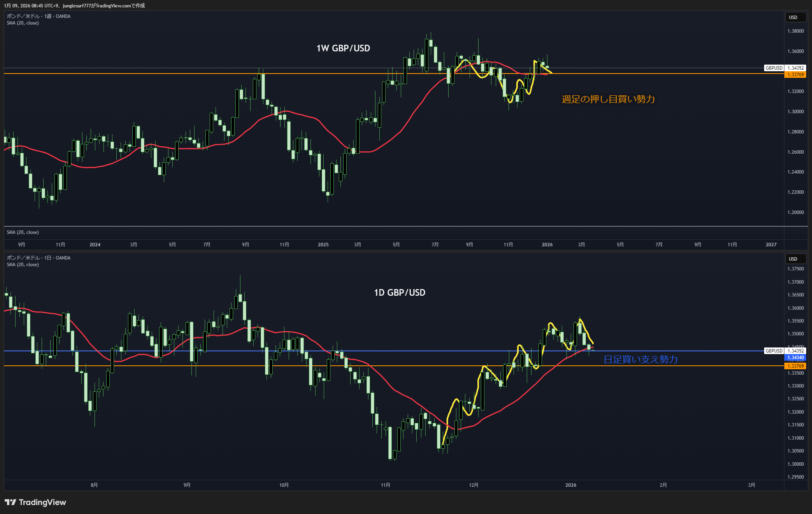
Task: Click the TradingView logo icon
Action: (x=11, y=502)
